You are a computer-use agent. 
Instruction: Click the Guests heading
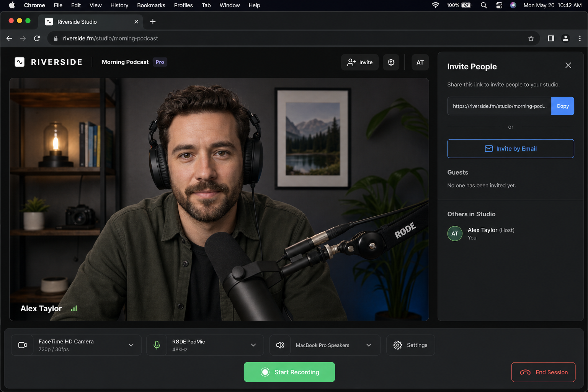coord(457,172)
